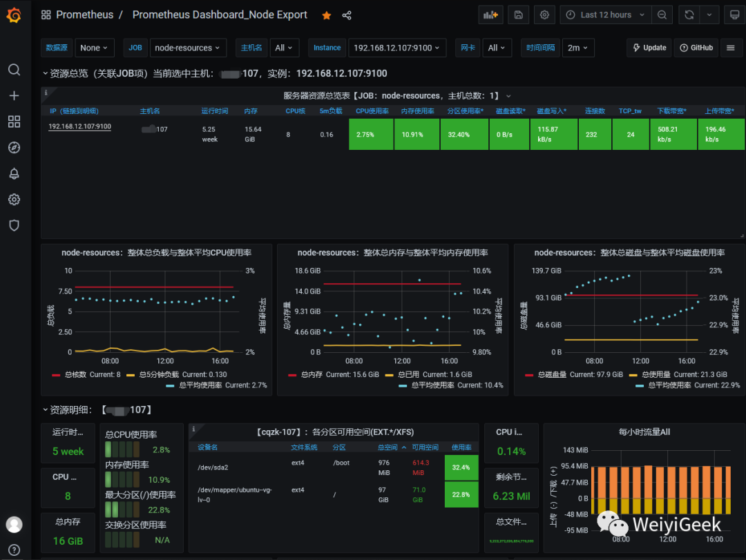This screenshot has height=560, width=746.
Task: Open the Explore compass icon
Action: 15,148
